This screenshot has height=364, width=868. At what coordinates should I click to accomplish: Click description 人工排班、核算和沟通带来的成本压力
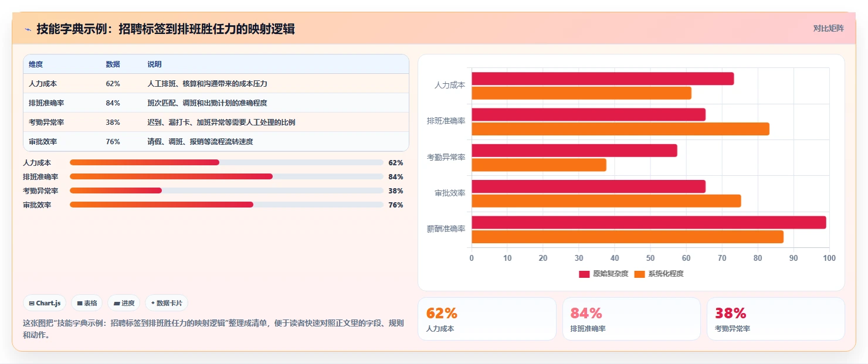tap(207, 84)
